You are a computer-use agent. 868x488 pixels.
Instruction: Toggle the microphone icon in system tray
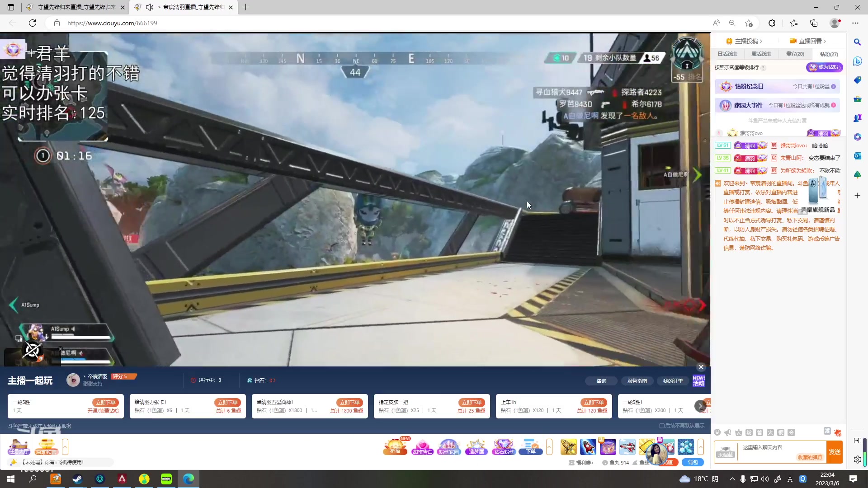point(743,479)
